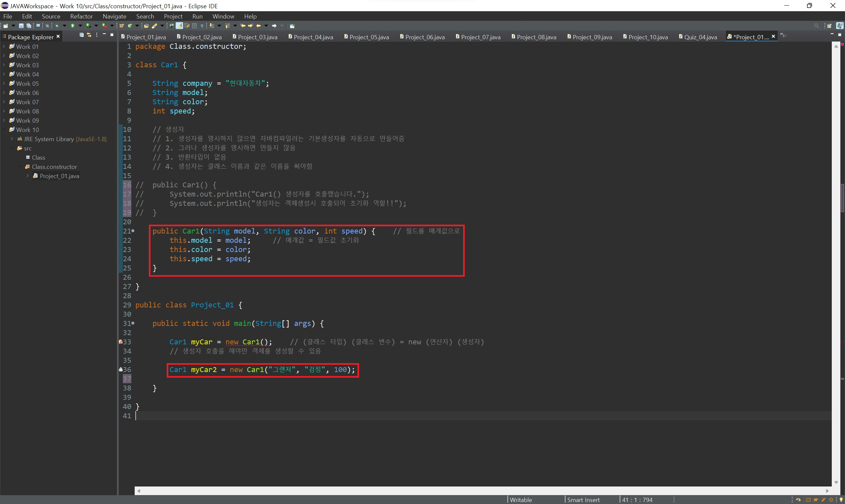Open the Refactor menu

tap(81, 16)
